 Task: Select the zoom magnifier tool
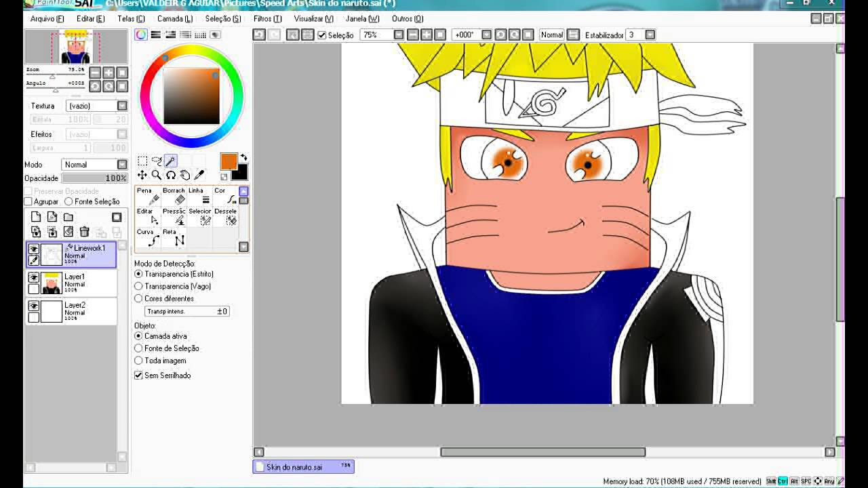tap(157, 175)
